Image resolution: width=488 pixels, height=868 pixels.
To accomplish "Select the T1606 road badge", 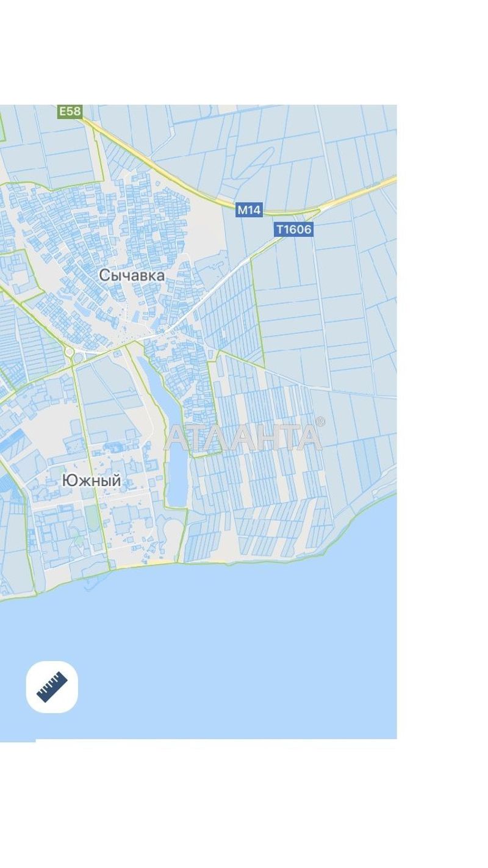I will click(293, 230).
